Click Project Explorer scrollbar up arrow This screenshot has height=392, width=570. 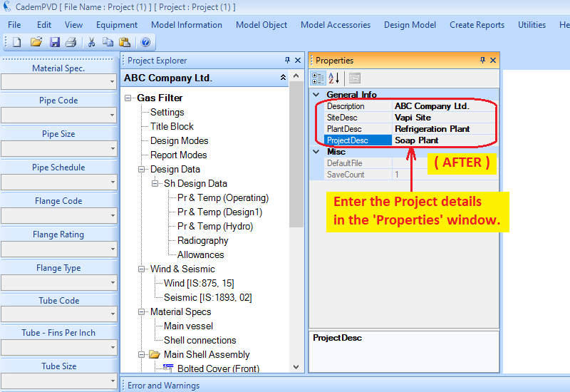pyautogui.click(x=296, y=76)
